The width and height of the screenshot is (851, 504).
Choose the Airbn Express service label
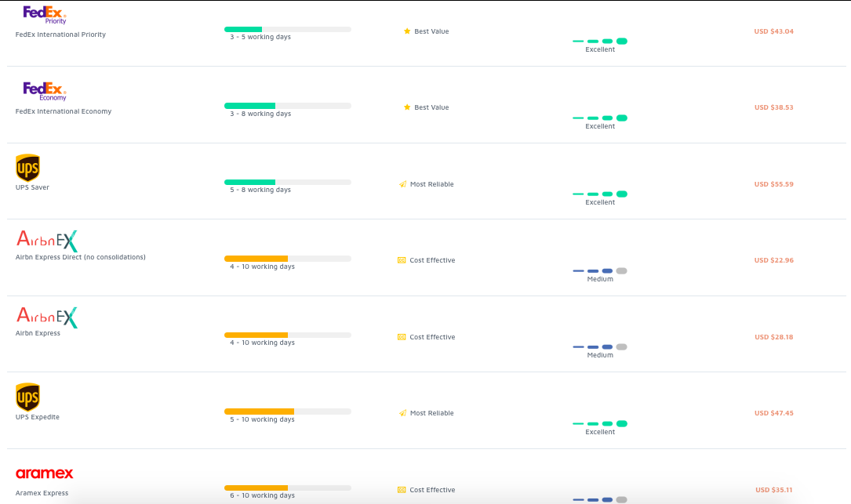tap(38, 333)
